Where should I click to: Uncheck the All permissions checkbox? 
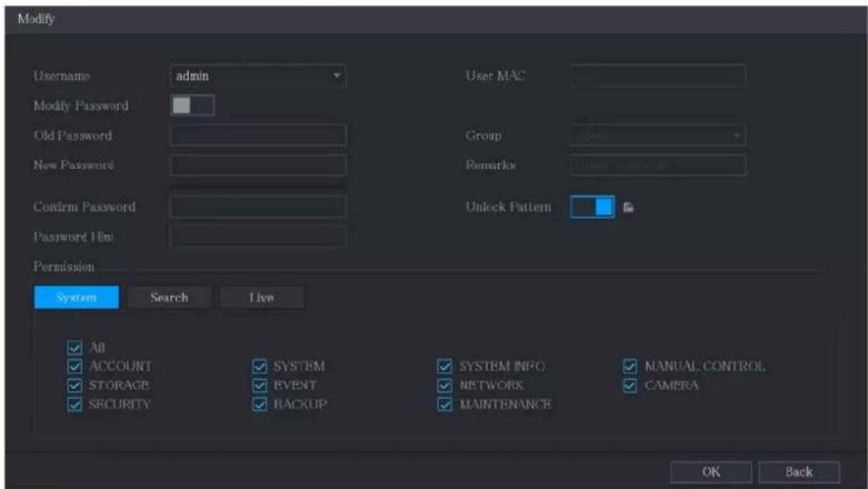pos(74,347)
